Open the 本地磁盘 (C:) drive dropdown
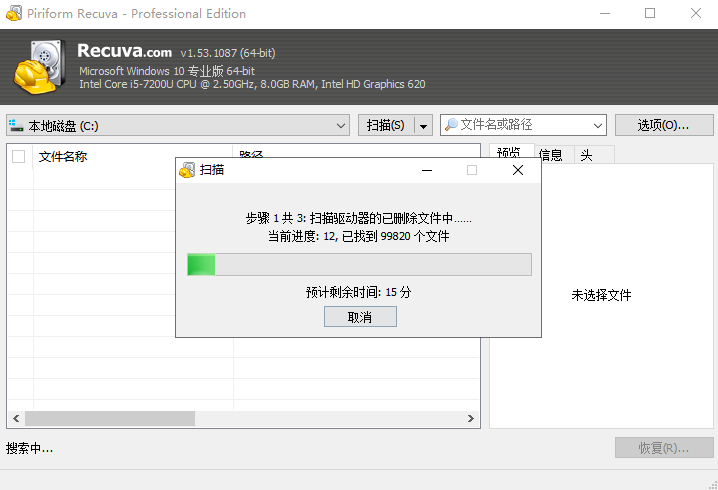Image resolution: width=718 pixels, height=490 pixels. (x=340, y=125)
